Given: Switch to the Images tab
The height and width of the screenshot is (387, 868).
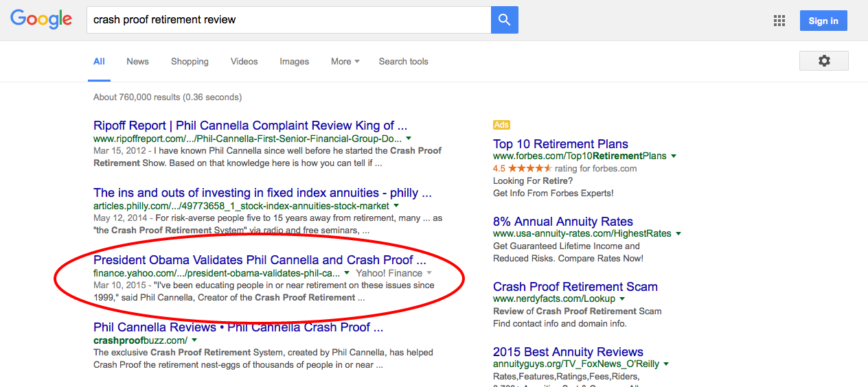Looking at the screenshot, I should (x=294, y=61).
